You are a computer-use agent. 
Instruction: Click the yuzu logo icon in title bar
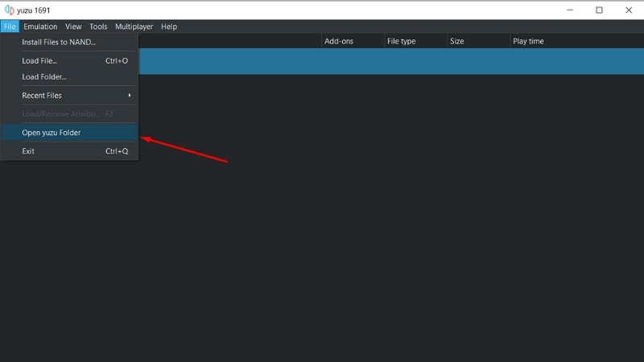coord(9,10)
